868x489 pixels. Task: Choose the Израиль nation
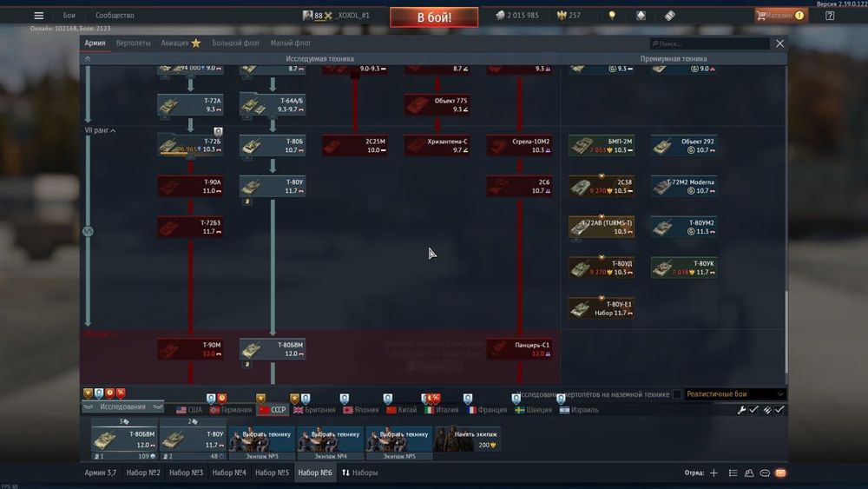click(579, 410)
